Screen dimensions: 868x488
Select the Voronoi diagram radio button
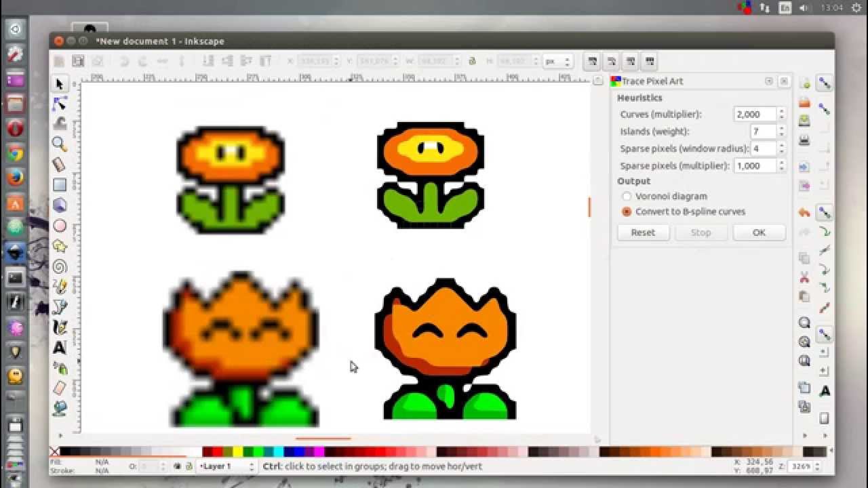627,196
